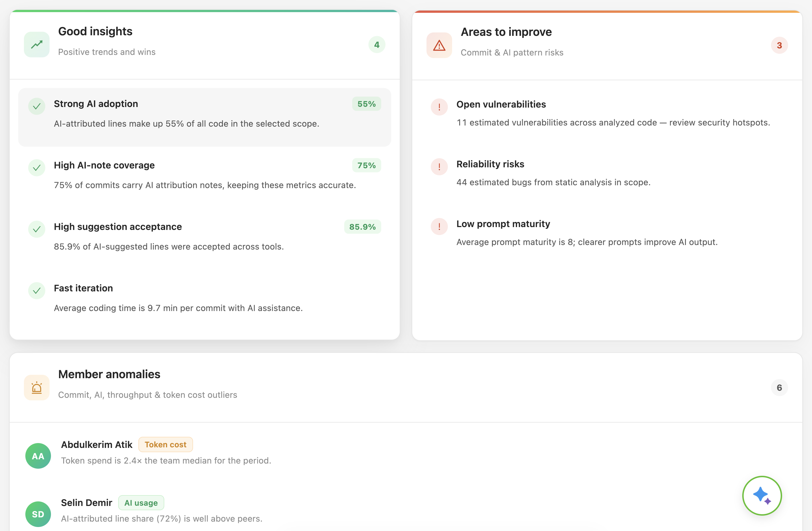The image size is (812, 531).
Task: Click the Member anomalies count badge 6
Action: point(779,388)
